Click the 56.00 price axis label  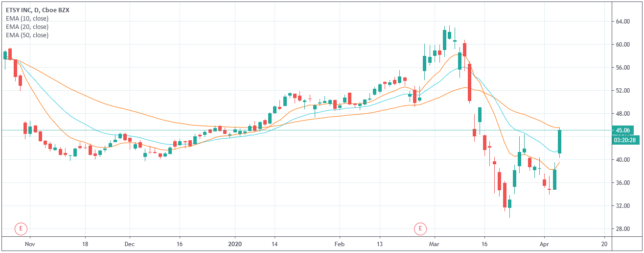pos(622,68)
